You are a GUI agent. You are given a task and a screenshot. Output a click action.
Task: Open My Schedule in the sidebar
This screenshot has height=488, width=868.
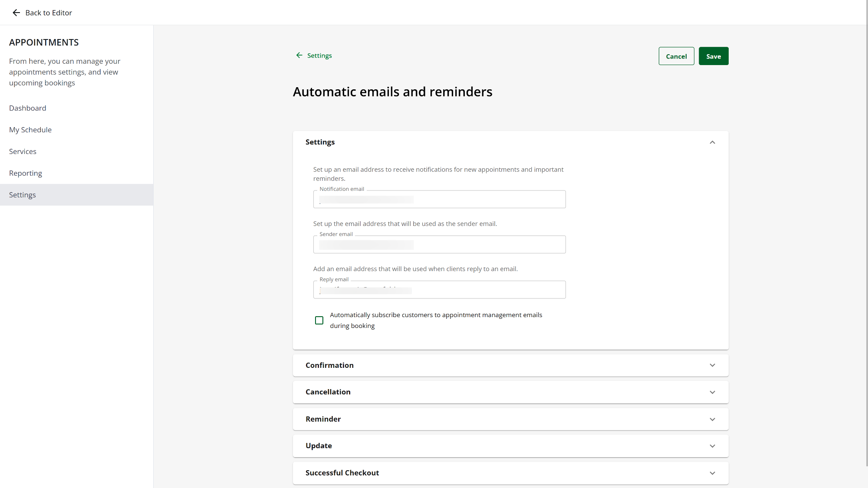tap(30, 130)
